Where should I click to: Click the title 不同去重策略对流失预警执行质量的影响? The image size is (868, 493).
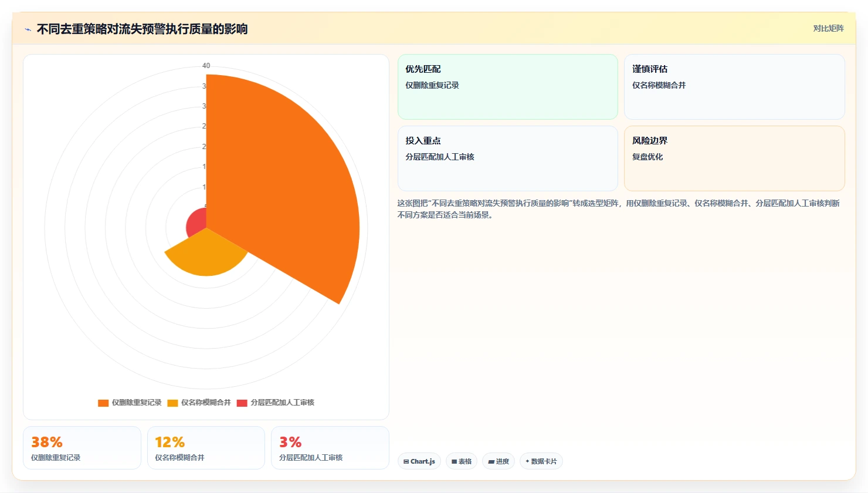tap(142, 29)
